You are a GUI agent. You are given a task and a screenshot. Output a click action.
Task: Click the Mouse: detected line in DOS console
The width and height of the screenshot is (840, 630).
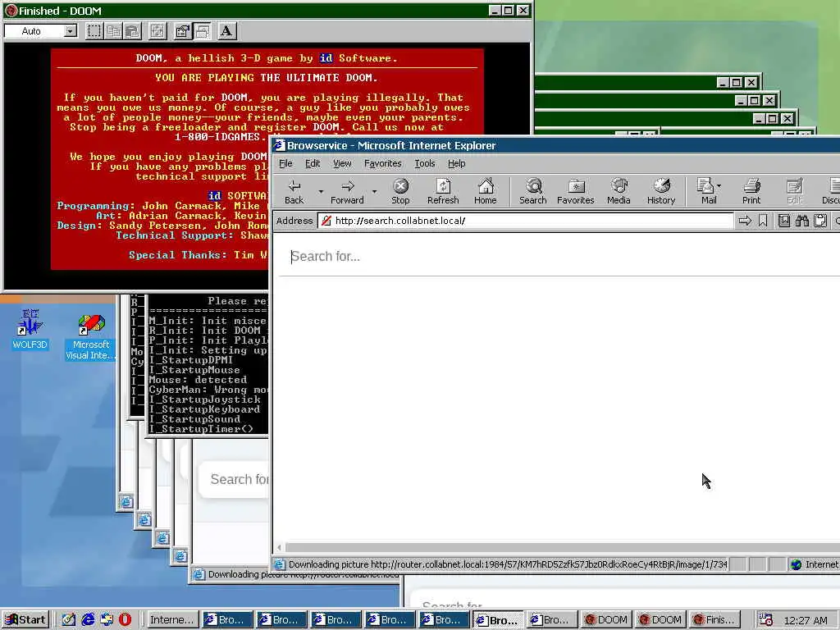pyautogui.click(x=199, y=380)
